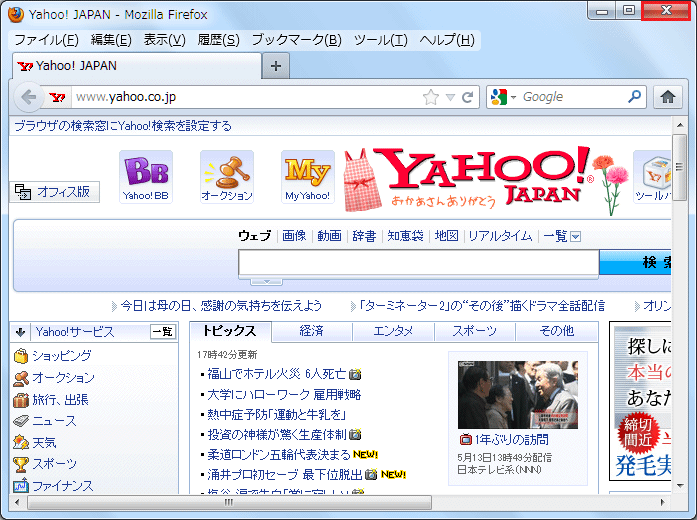This screenshot has height=520, width=697.
Task: Click camera icon next to 福山でホテル火災
Action: point(355,374)
